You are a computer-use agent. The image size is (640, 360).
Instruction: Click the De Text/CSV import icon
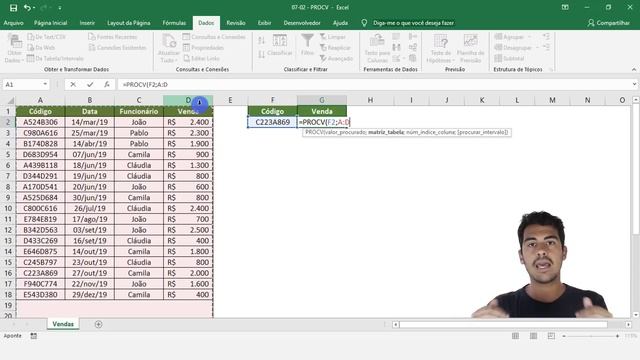31,37
